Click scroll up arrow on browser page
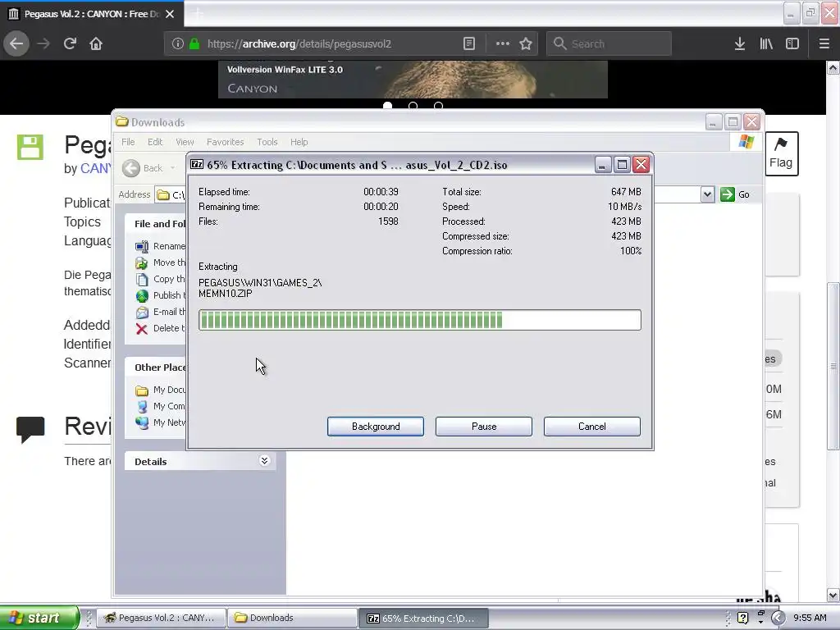 (x=833, y=68)
